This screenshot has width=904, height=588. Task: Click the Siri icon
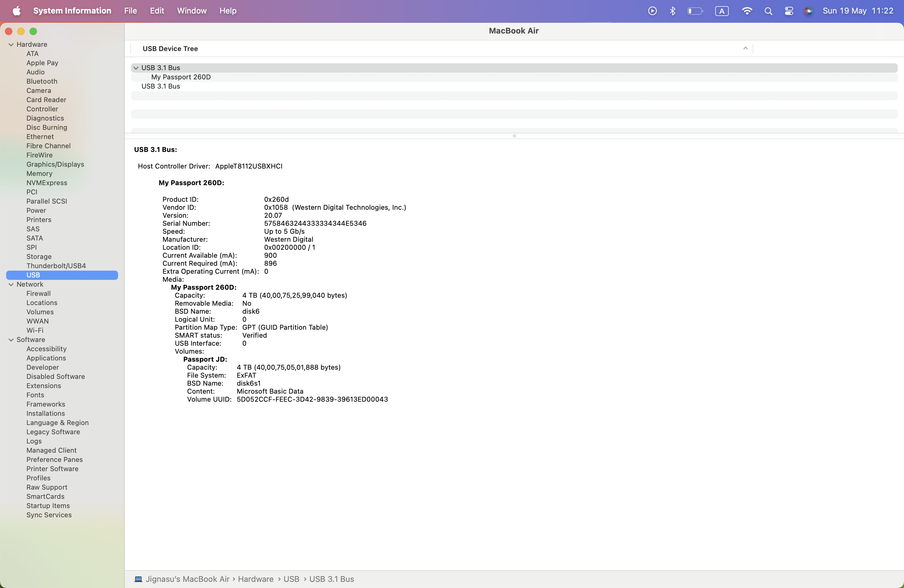click(x=808, y=11)
